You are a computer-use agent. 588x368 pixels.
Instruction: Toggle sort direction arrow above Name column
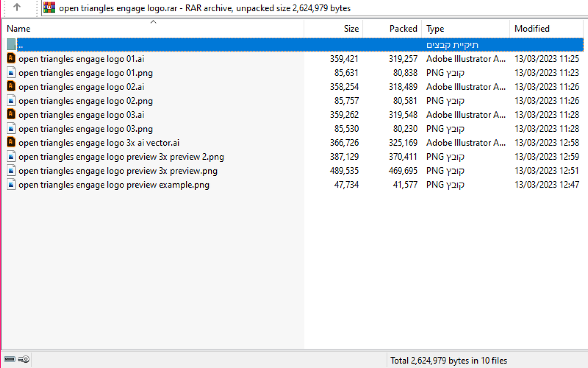click(153, 22)
